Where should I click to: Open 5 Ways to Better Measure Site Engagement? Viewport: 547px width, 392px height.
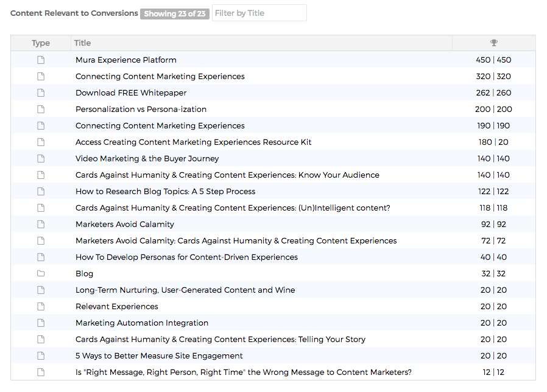pos(159,355)
